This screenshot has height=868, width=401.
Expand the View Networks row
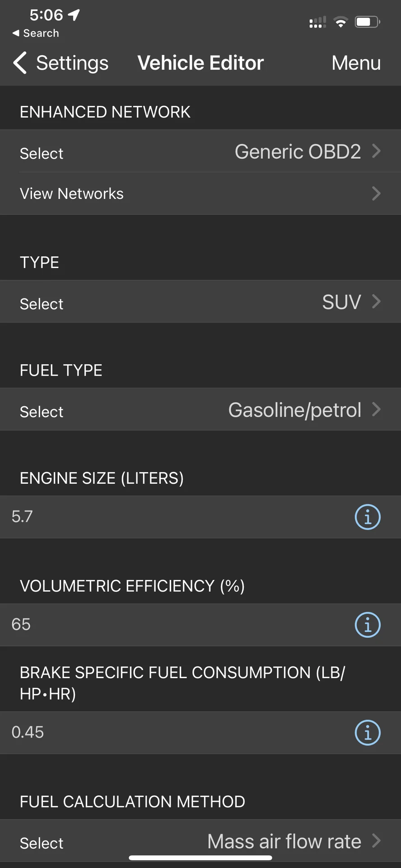tap(200, 193)
